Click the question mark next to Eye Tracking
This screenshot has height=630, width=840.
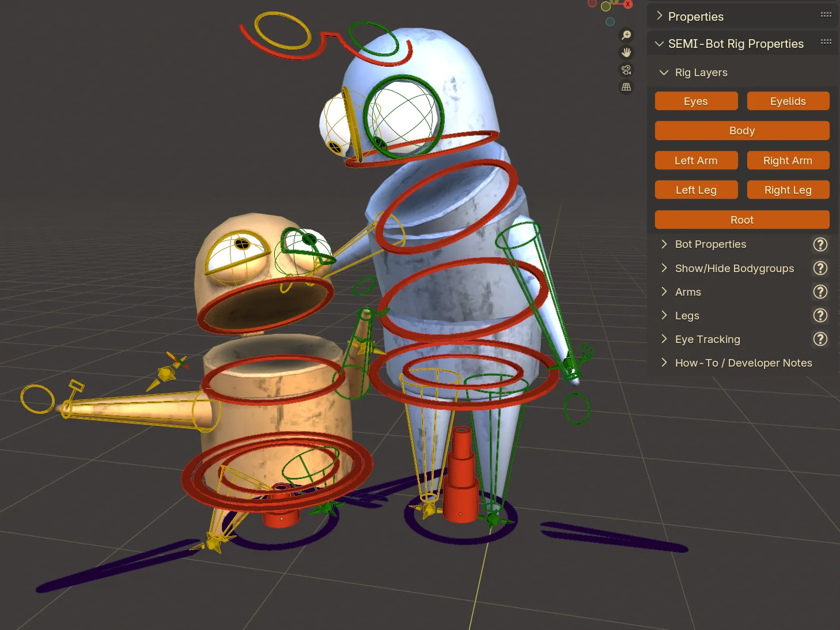tap(820, 339)
